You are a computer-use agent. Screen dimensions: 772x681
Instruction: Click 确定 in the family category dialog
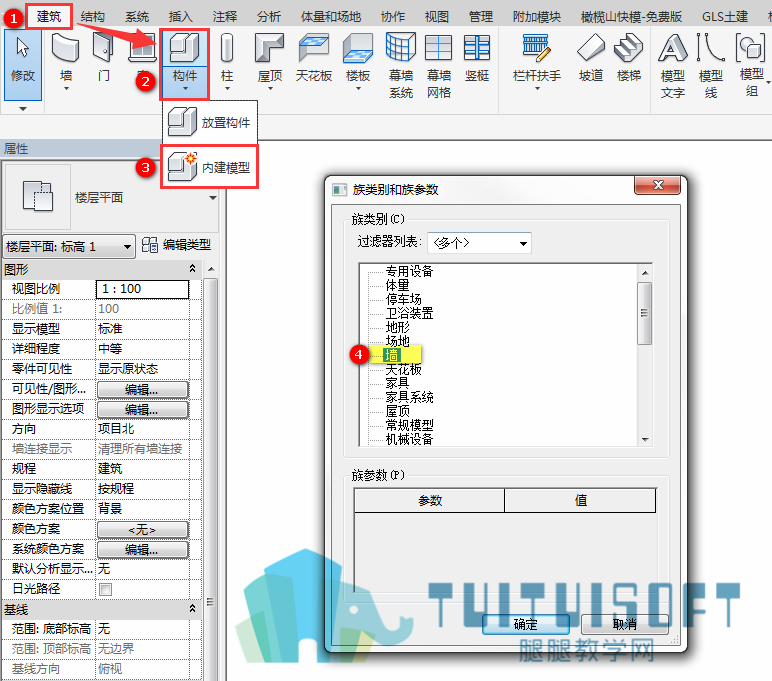[526, 624]
